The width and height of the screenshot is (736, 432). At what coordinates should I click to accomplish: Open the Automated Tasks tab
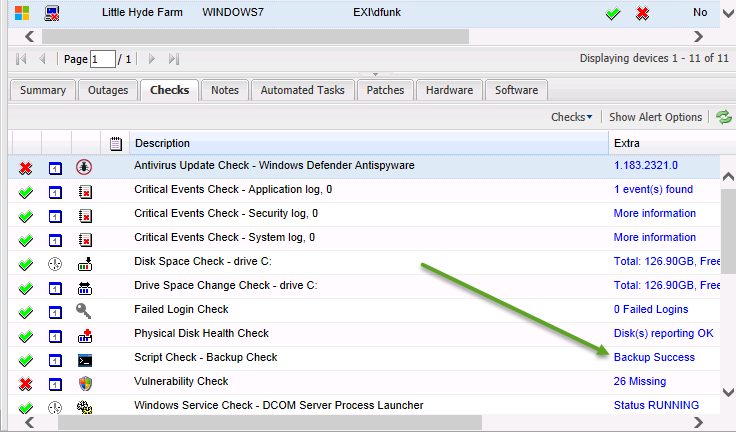point(302,90)
